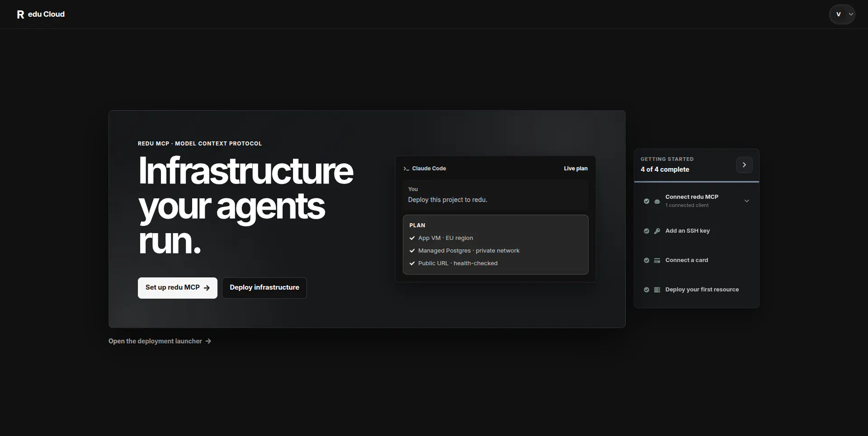Click the checkmark beside Public URL

pos(412,263)
